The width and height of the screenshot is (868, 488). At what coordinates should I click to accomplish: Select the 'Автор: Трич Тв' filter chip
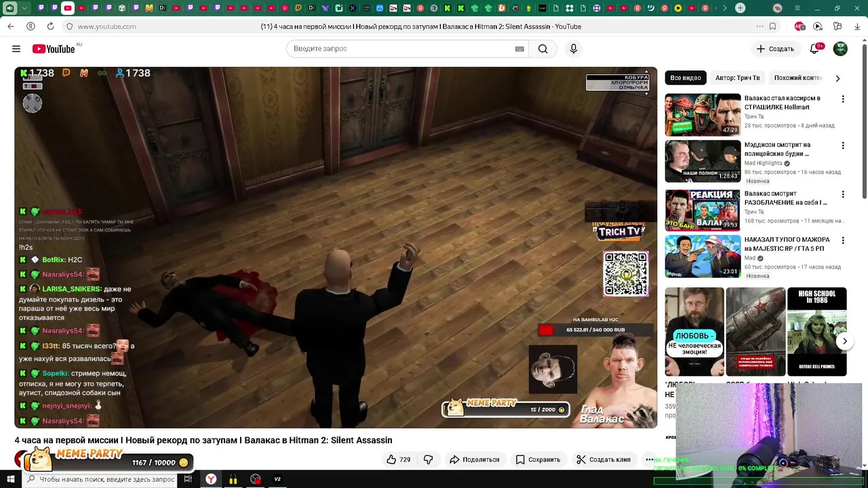pyautogui.click(x=738, y=78)
